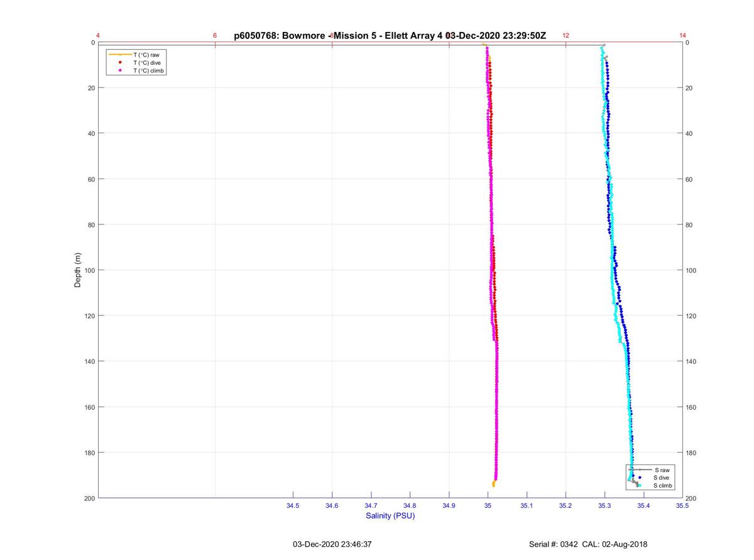The width and height of the screenshot is (754, 560).
Task: Click the 'S climb' legend label
Action: (663, 485)
